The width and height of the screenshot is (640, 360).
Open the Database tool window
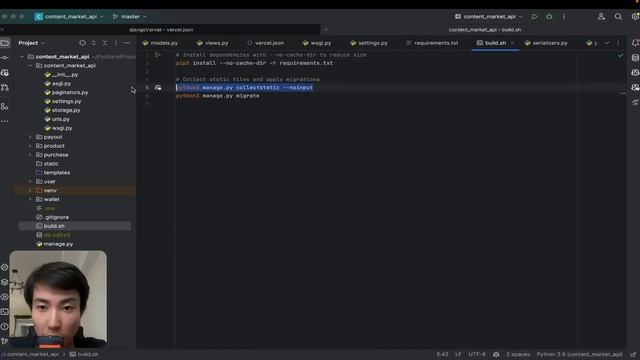(x=635, y=58)
